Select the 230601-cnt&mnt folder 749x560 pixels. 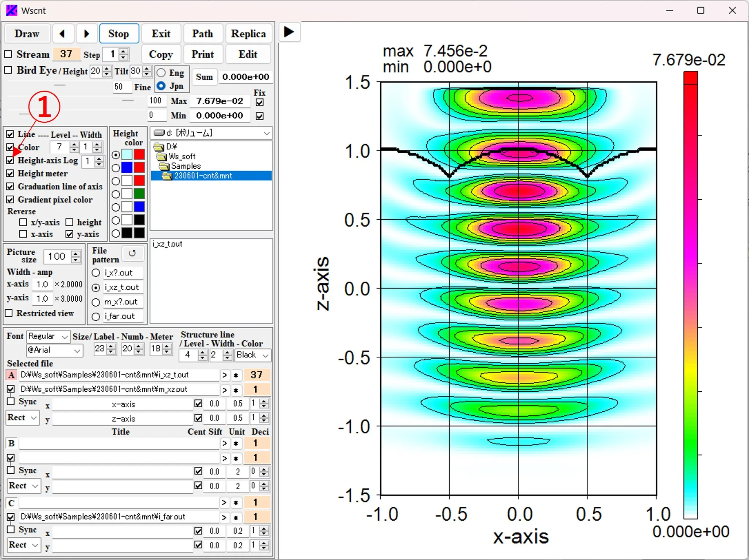[x=203, y=176]
